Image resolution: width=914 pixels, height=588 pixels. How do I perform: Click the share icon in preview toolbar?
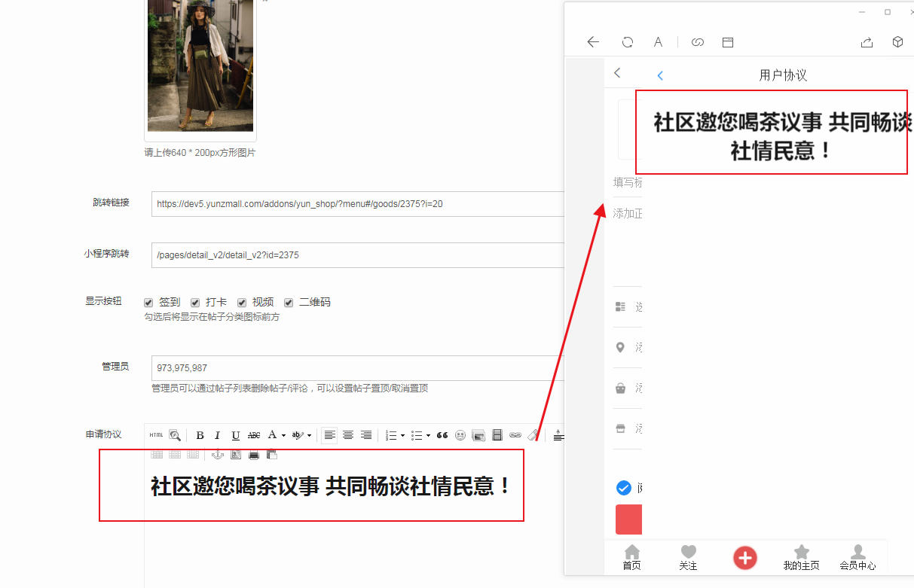click(867, 42)
